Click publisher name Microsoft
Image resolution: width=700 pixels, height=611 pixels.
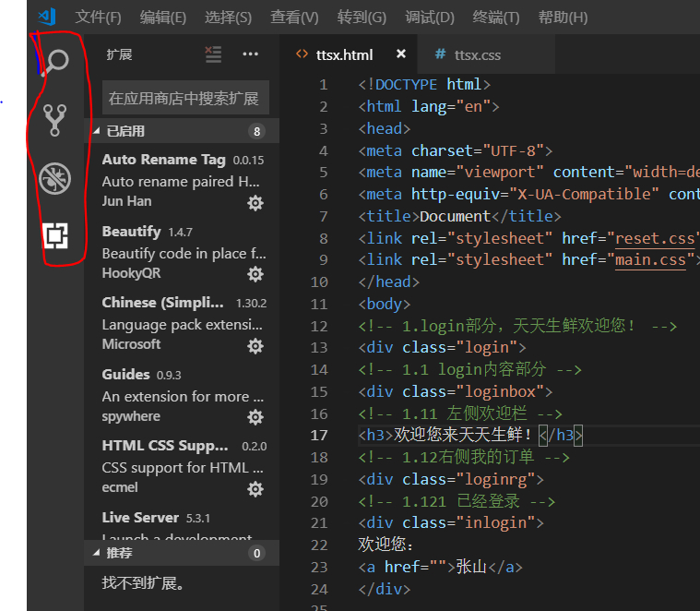tap(131, 344)
